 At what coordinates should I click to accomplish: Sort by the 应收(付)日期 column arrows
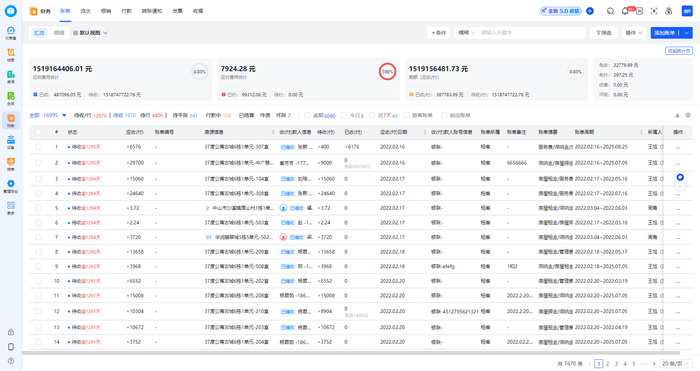[425, 132]
